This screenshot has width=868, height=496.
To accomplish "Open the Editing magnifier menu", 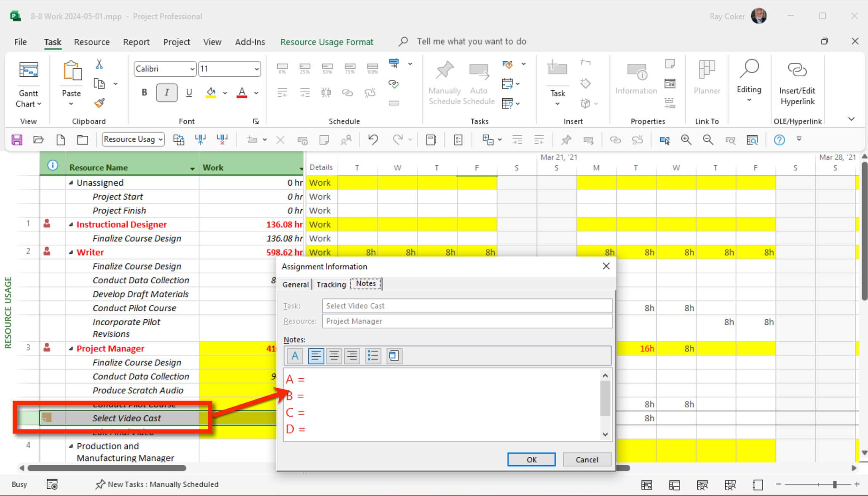I will pyautogui.click(x=749, y=80).
